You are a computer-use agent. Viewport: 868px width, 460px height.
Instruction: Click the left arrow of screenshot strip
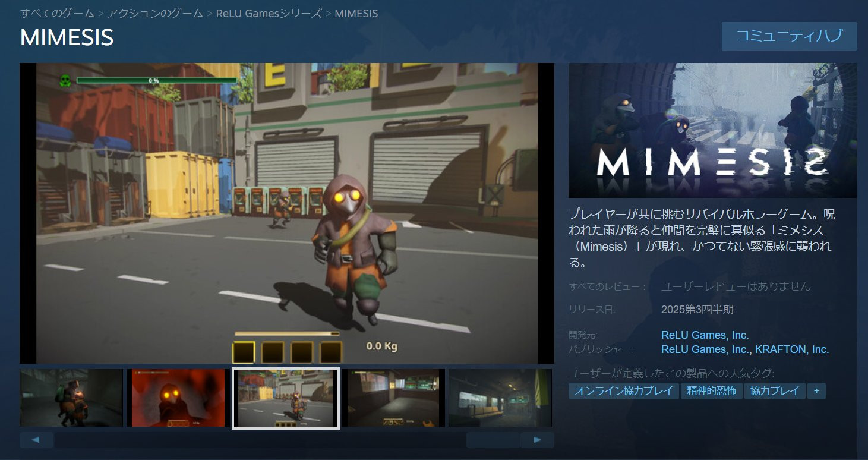36,440
